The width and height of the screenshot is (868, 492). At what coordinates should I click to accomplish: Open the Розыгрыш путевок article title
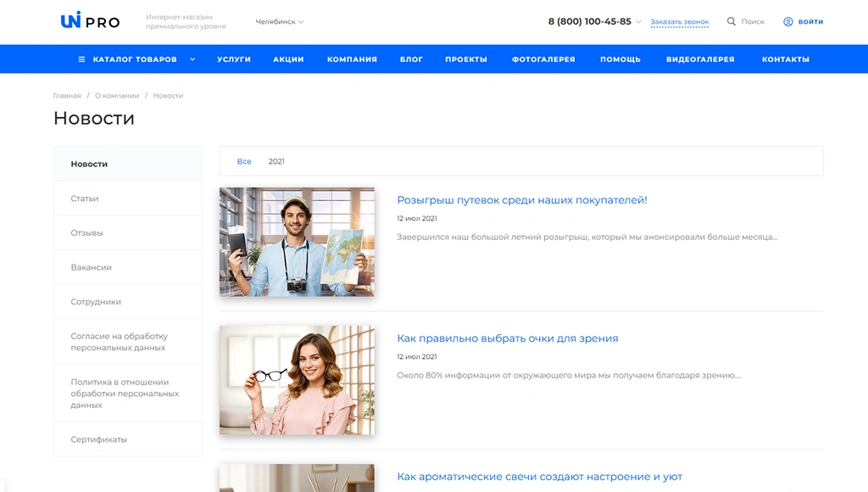click(x=521, y=200)
